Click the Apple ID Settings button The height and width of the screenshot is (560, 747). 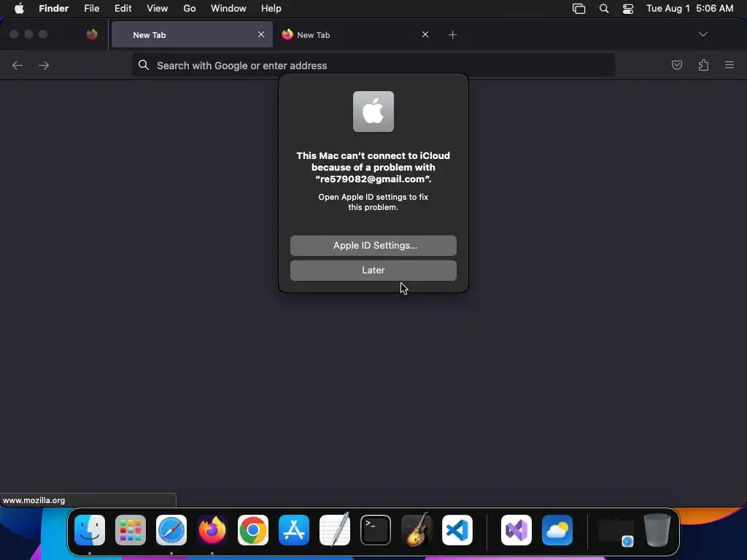(373, 245)
